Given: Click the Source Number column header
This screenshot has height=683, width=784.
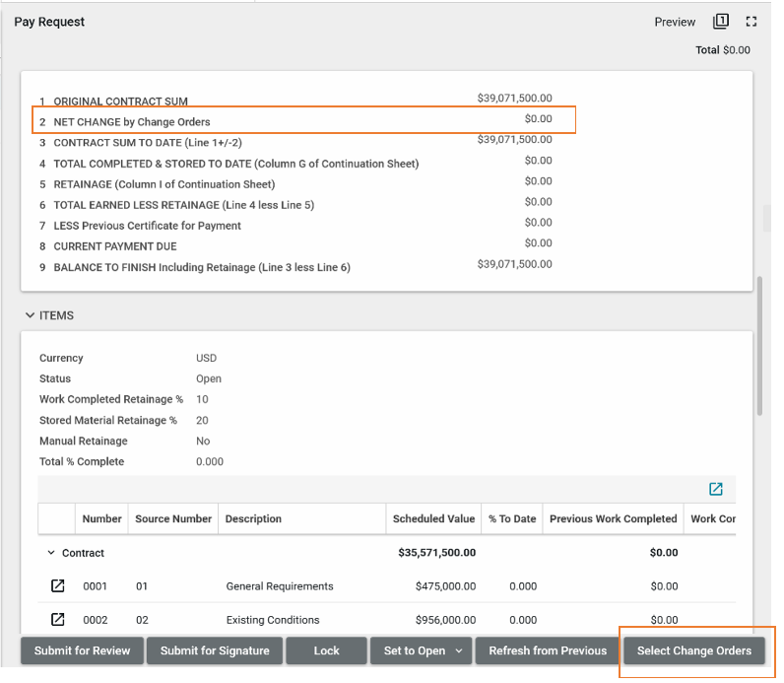Looking at the screenshot, I should (173, 518).
